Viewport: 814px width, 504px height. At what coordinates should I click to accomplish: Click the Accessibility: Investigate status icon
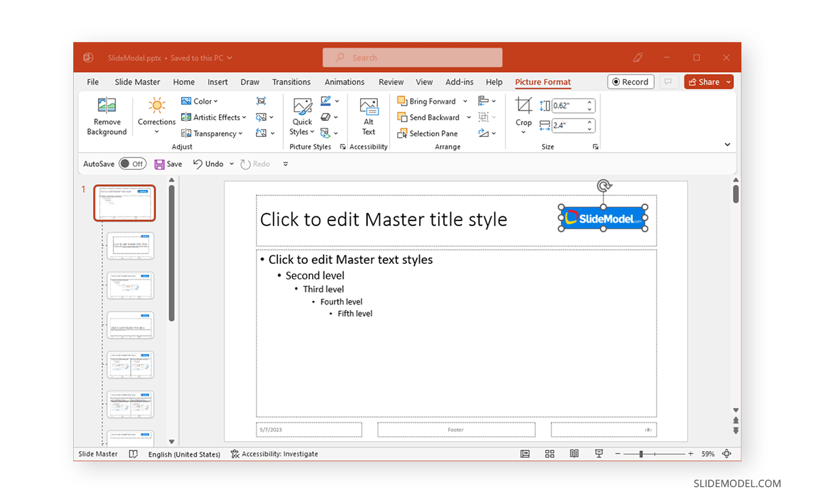[x=274, y=453]
